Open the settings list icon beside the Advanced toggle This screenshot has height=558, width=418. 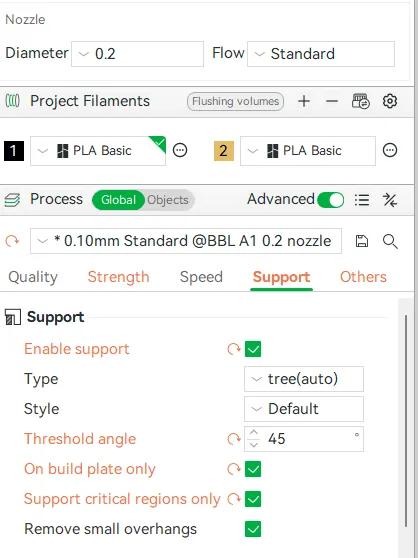pos(362,200)
